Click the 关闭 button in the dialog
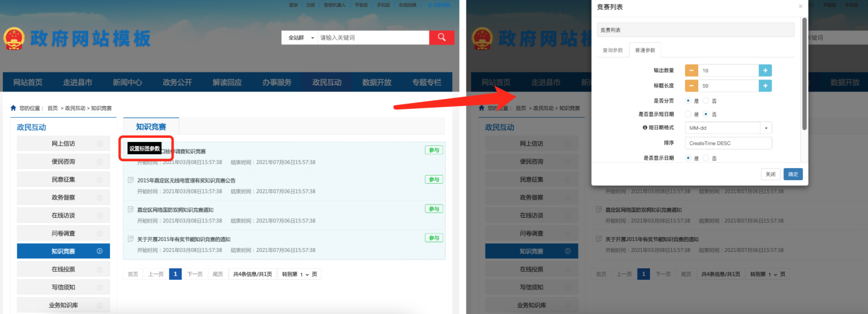 (770, 174)
